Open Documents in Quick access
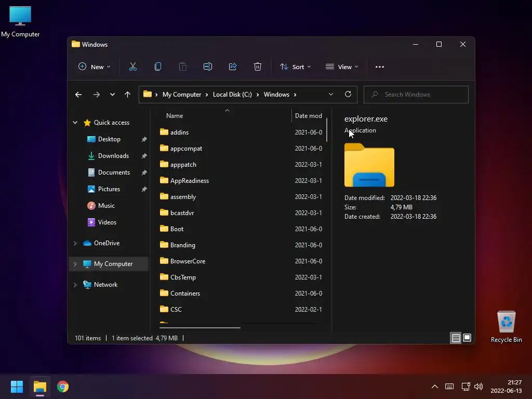This screenshot has height=399, width=532. click(x=114, y=172)
